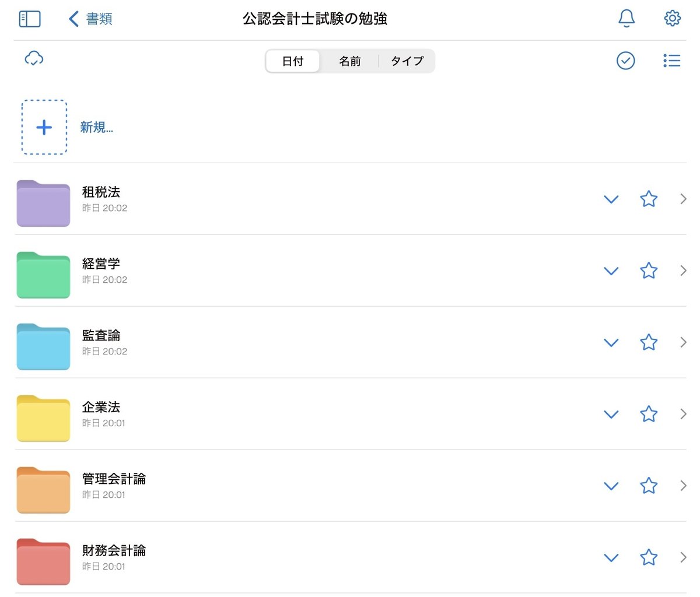Click the 新規... link
Viewport: 700px width, 597px height.
point(97,128)
